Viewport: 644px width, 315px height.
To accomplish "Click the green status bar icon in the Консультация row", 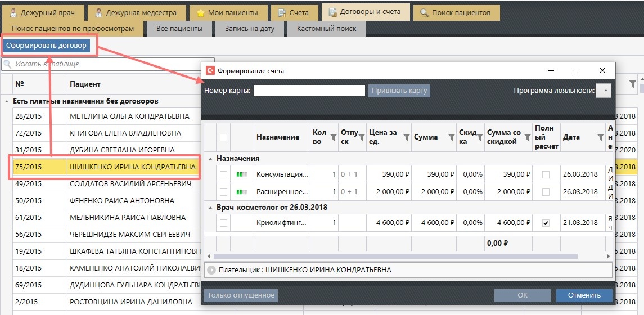I will tap(242, 175).
